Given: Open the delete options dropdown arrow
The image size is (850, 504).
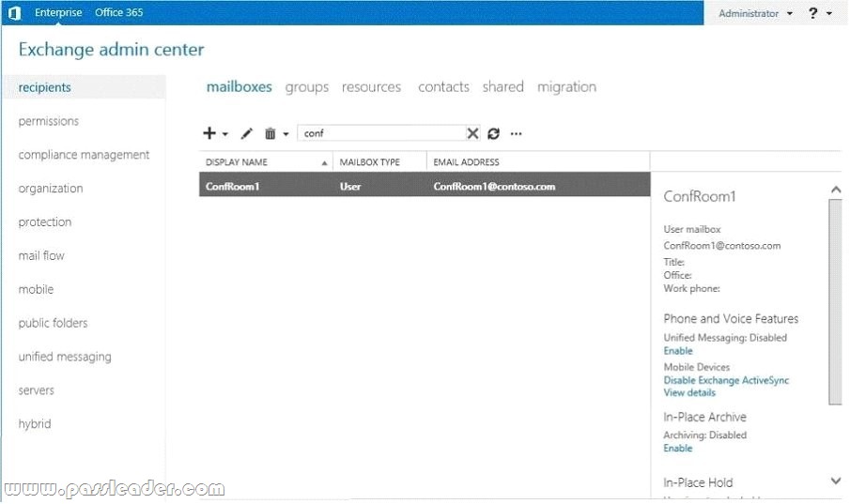Looking at the screenshot, I should click(286, 134).
